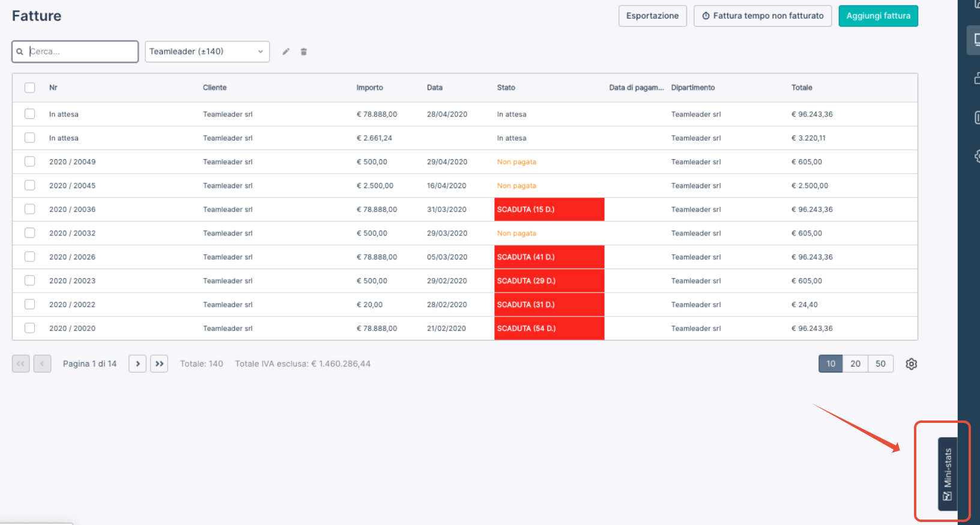Click Non pagata status of invoice 20032
The image size is (980, 525).
tap(516, 233)
